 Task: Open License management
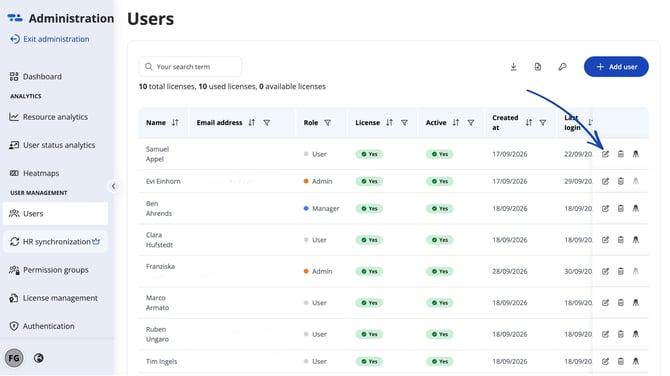(55, 298)
